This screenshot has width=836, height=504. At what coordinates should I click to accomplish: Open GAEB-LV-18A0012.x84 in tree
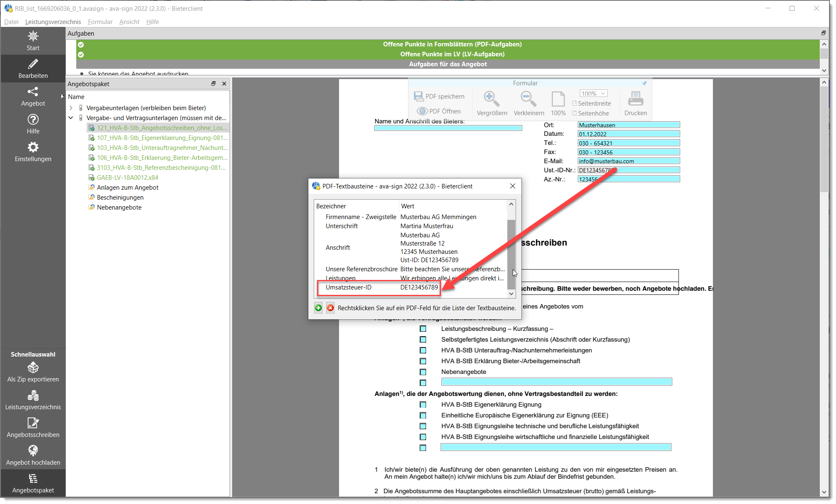tap(127, 178)
